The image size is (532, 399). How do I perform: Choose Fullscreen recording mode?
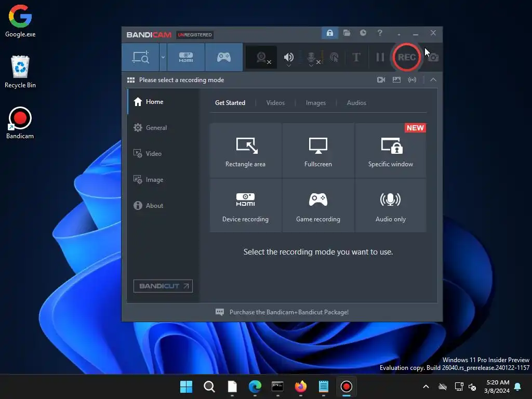point(318,150)
